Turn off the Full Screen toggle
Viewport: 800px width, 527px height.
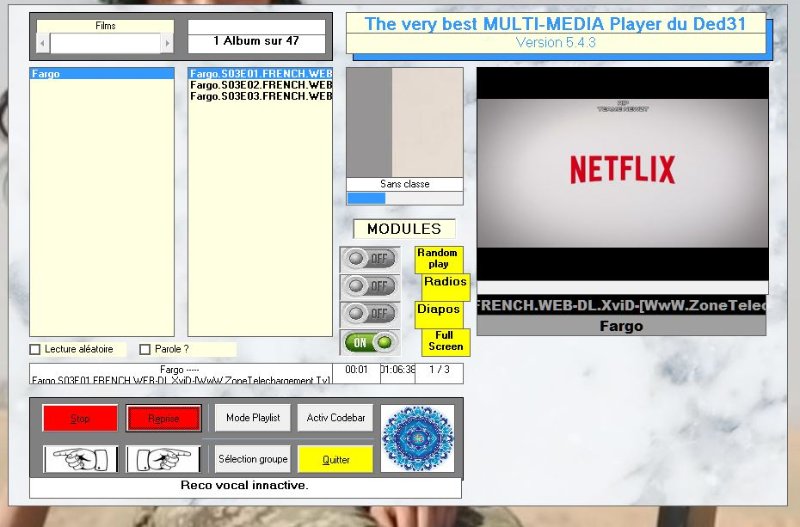click(x=369, y=342)
